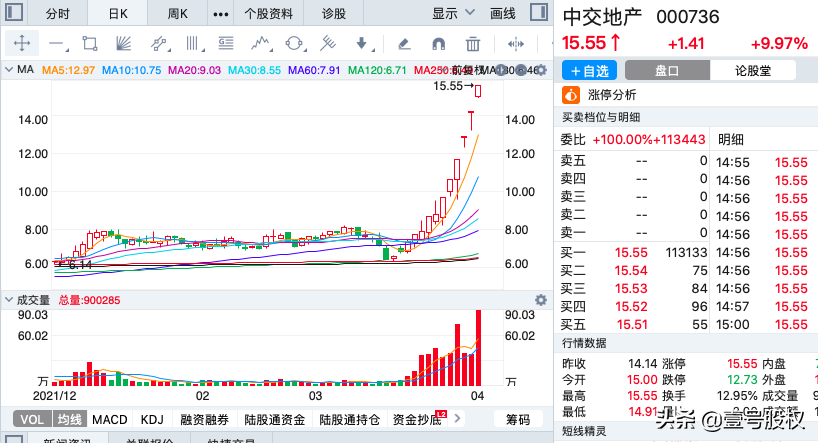
Task: Select the crosshair move cursor tool
Action: (21, 44)
